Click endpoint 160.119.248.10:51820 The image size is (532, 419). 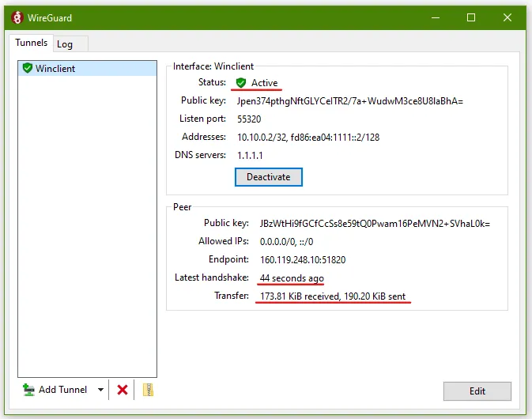(x=303, y=260)
